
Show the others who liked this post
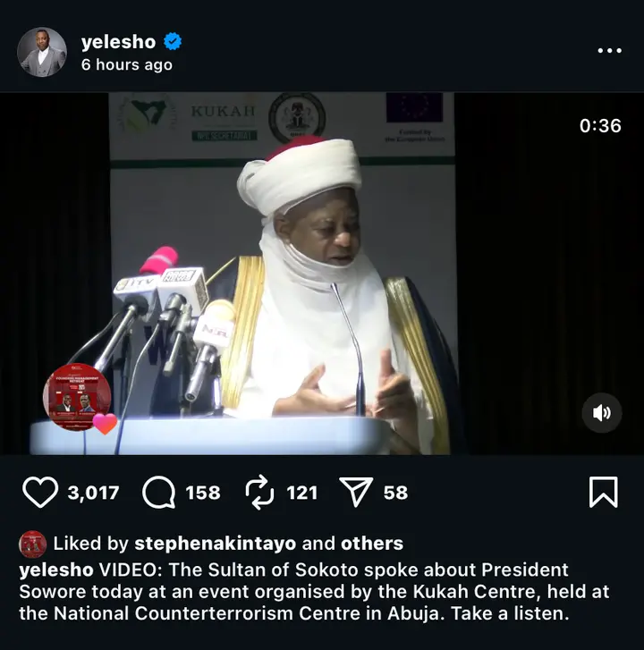click(372, 543)
